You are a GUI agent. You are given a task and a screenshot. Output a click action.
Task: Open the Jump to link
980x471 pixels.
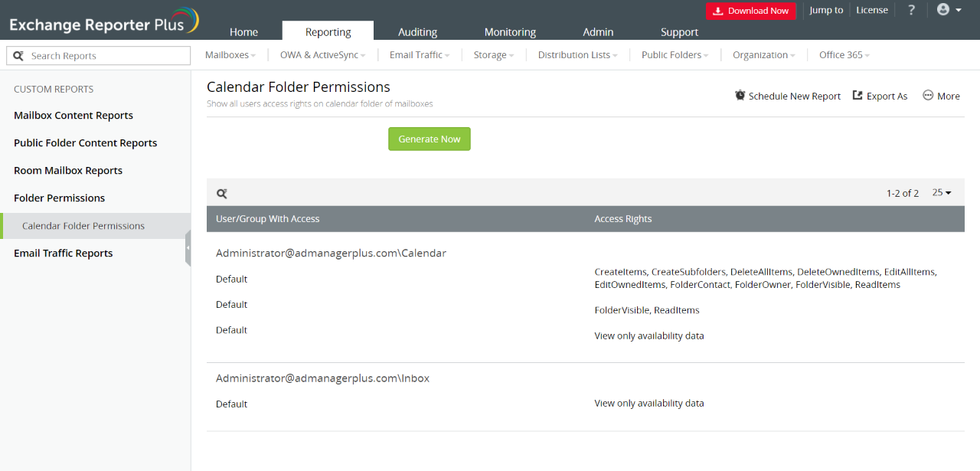[x=826, y=10]
